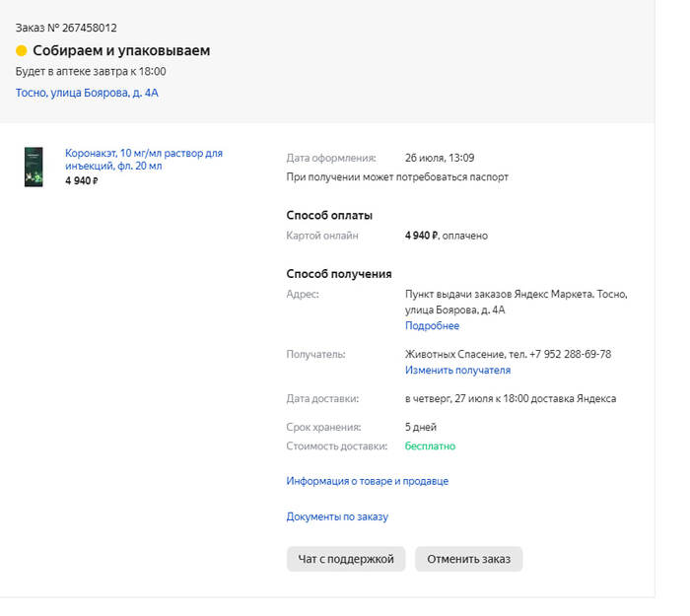Click the order date 26 июля, 13:09

(440, 158)
